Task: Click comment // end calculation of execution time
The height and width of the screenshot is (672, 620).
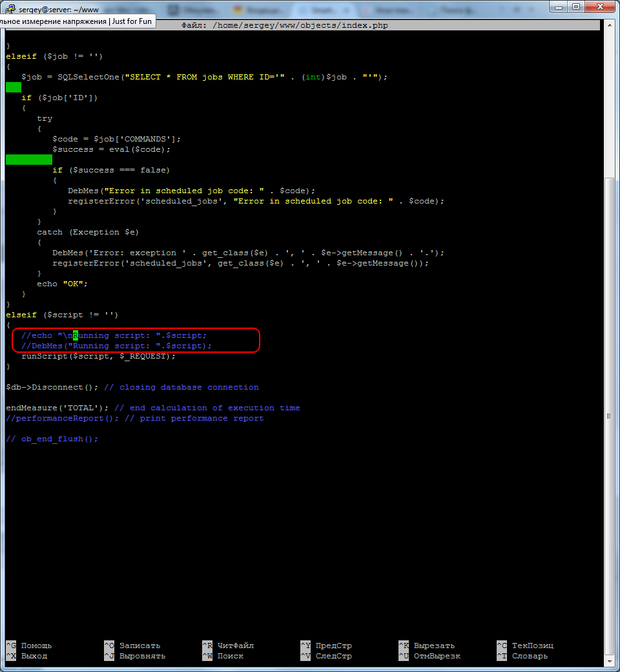Action: pos(207,408)
